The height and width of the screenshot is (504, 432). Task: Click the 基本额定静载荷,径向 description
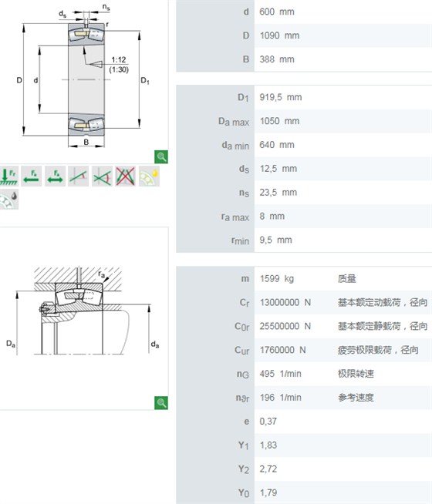pyautogui.click(x=383, y=326)
